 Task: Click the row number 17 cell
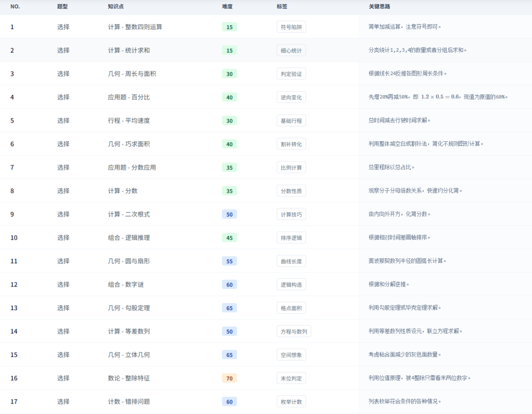point(14,402)
